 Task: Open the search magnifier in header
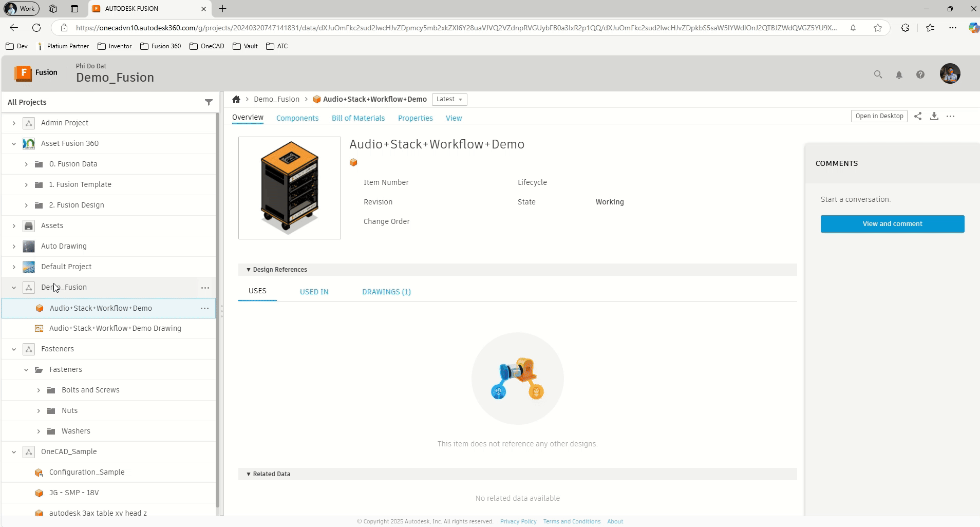tap(878, 74)
